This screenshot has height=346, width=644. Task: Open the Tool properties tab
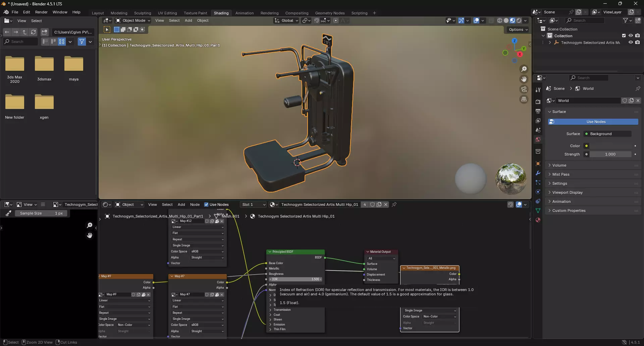(538, 90)
